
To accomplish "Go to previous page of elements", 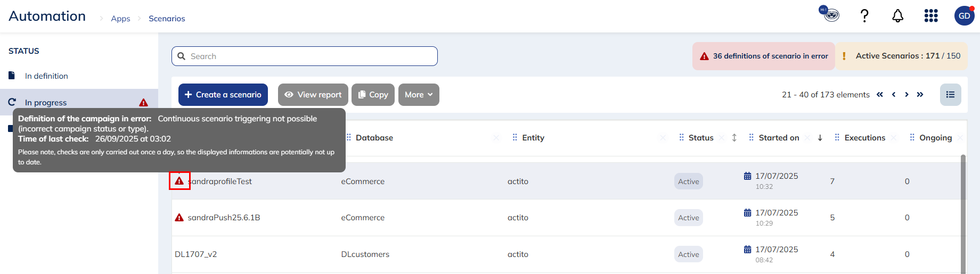I will (x=893, y=95).
